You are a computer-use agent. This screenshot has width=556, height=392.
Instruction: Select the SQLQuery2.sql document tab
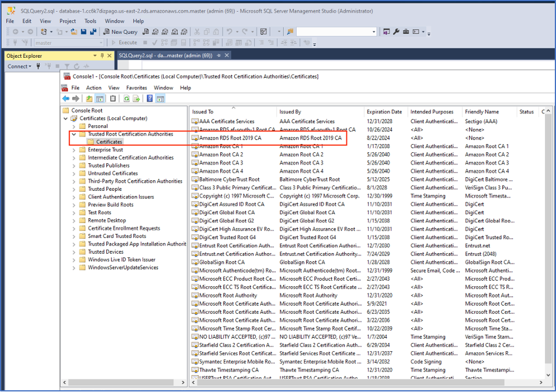(165, 55)
